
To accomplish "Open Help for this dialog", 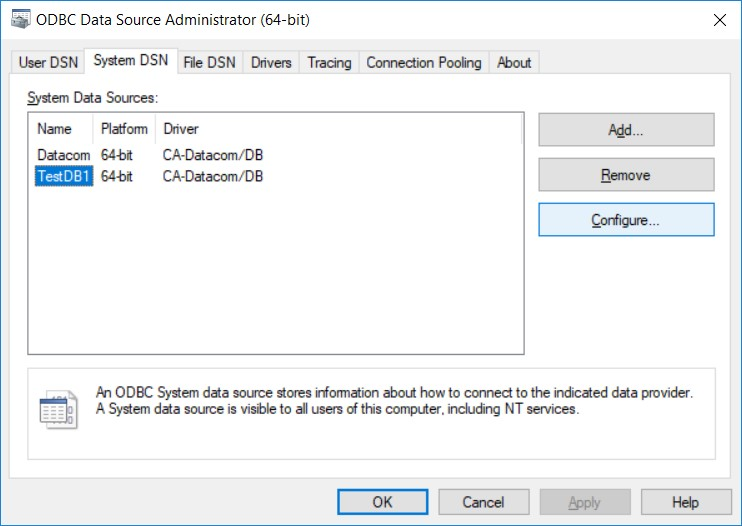I will [685, 502].
